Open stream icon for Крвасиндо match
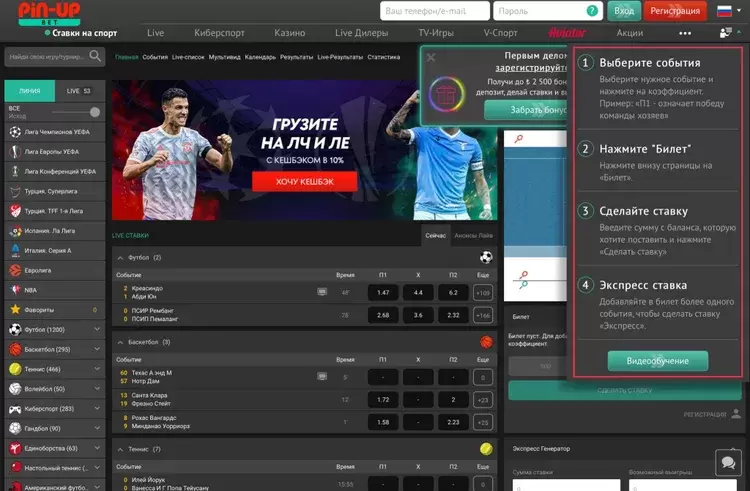The width and height of the screenshot is (750, 491). (x=322, y=292)
